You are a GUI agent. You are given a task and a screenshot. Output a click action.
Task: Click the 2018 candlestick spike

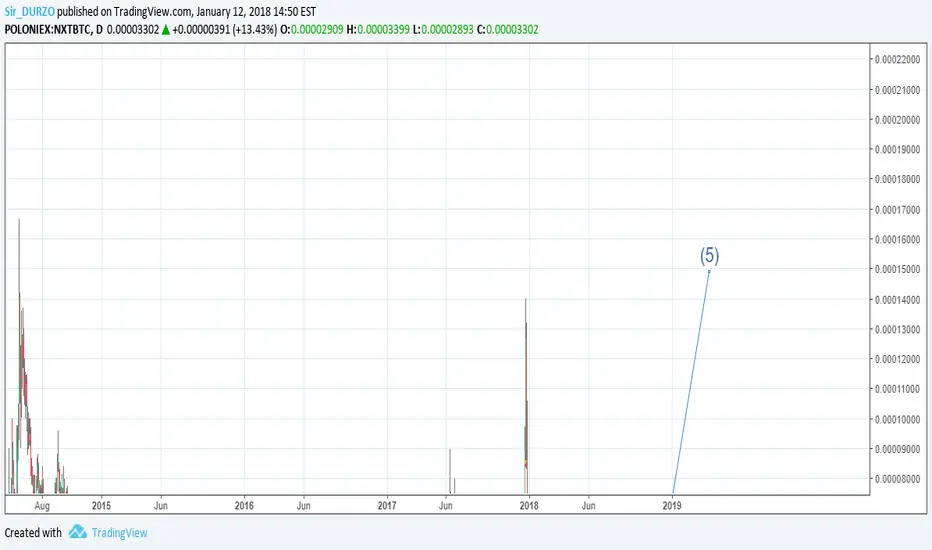526,395
